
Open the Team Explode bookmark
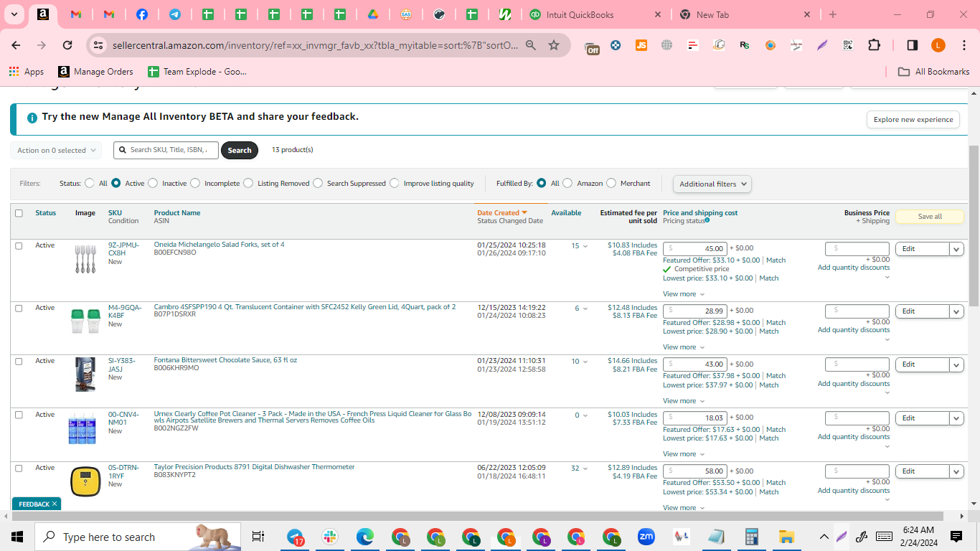point(197,72)
